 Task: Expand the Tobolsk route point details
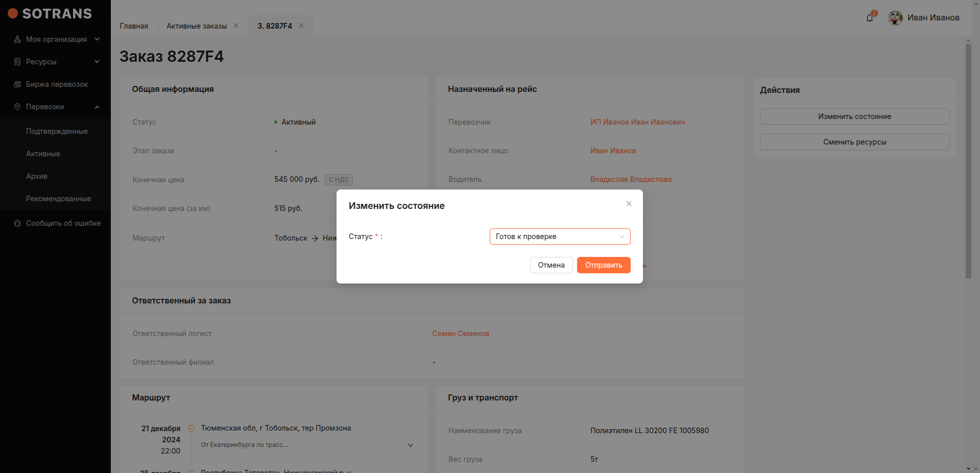click(410, 445)
